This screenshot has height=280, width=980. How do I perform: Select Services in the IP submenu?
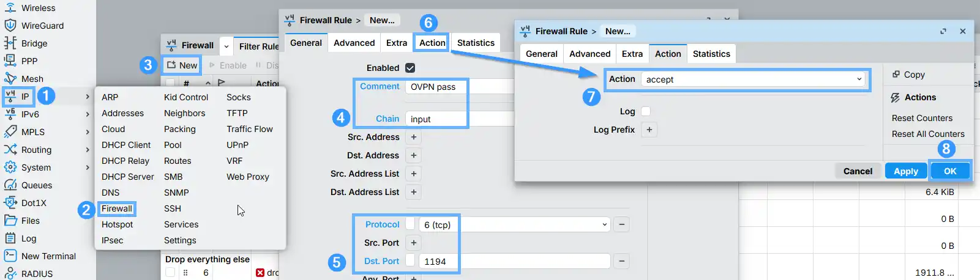(181, 224)
